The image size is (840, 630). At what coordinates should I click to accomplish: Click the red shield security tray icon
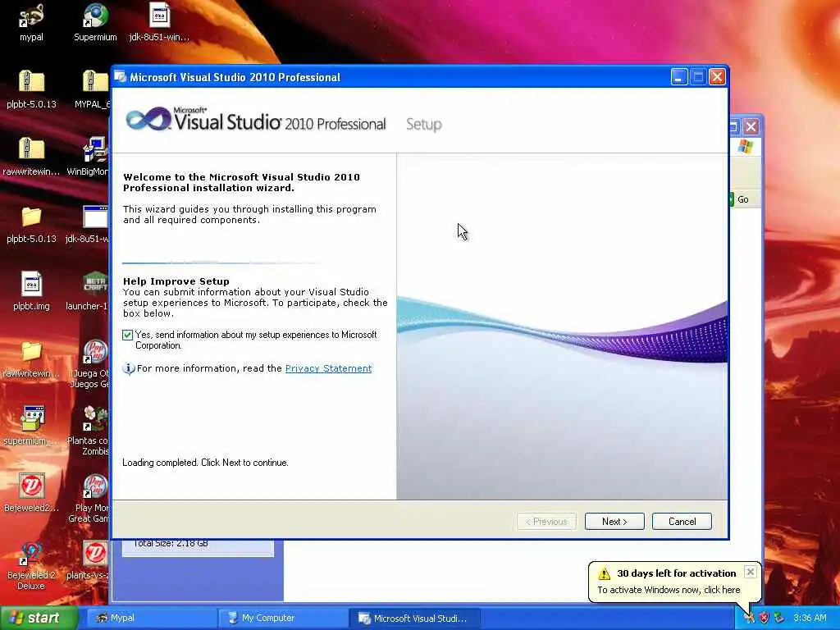coord(765,618)
